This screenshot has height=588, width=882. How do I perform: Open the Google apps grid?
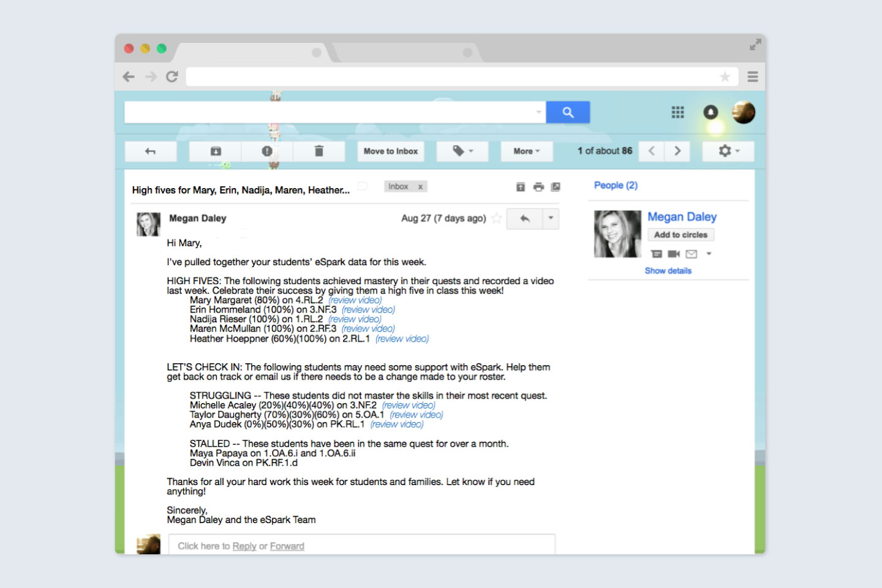point(677,112)
